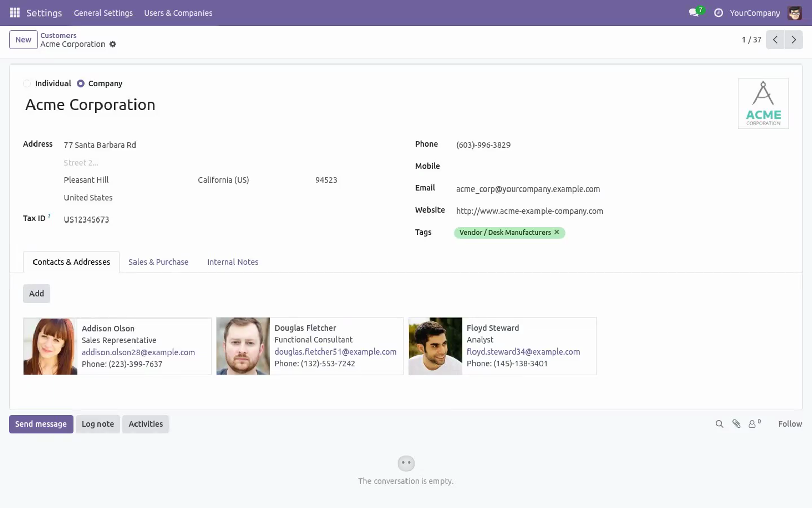
Task: Open attachments paperclip icon
Action: [736, 424]
